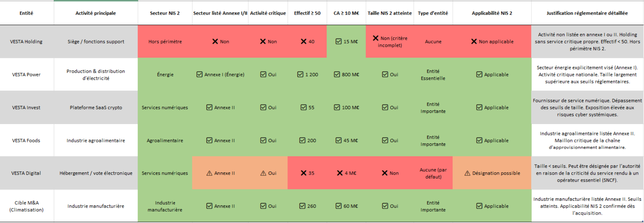Click the checkmark icon next to 100 M€

click(337, 107)
